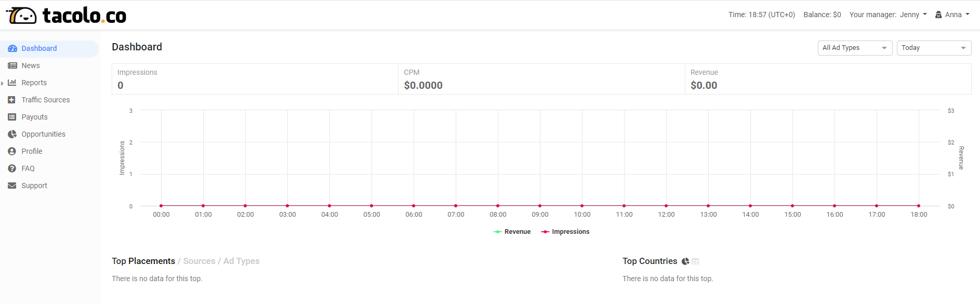Image resolution: width=980 pixels, height=304 pixels.
Task: Open the Anna user account menu
Action: pos(952,15)
